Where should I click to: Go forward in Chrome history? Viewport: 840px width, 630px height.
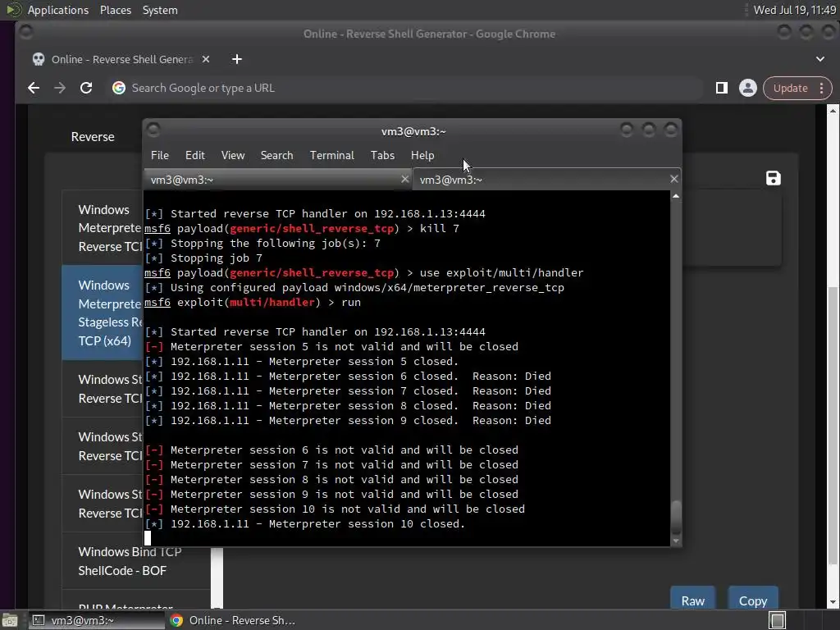(59, 88)
